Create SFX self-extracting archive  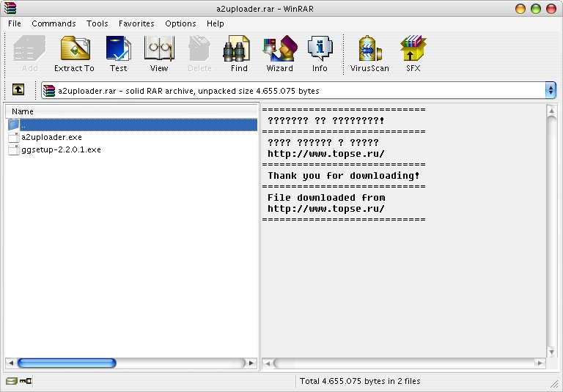pos(413,53)
